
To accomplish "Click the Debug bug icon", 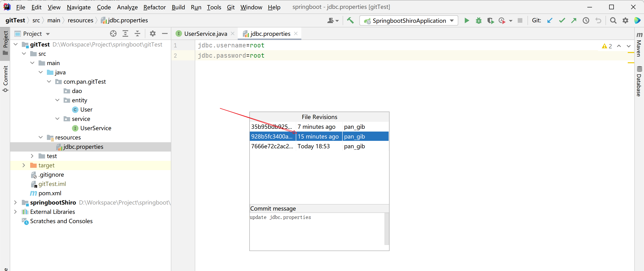I will pyautogui.click(x=478, y=20).
